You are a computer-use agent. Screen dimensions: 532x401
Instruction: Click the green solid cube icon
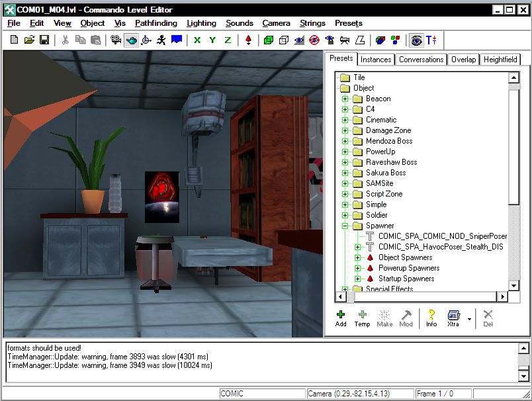tap(268, 40)
